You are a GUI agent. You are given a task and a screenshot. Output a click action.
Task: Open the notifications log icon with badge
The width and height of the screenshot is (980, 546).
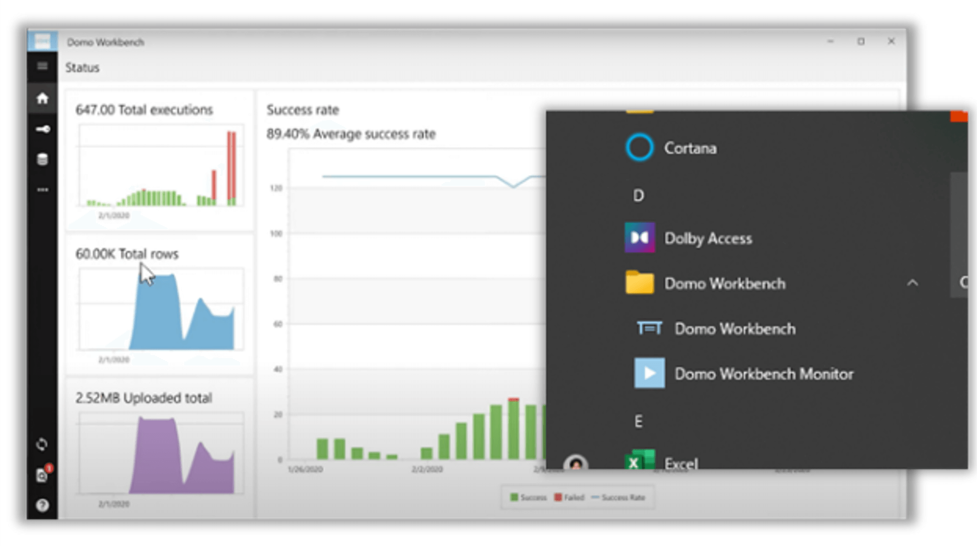pyautogui.click(x=43, y=475)
